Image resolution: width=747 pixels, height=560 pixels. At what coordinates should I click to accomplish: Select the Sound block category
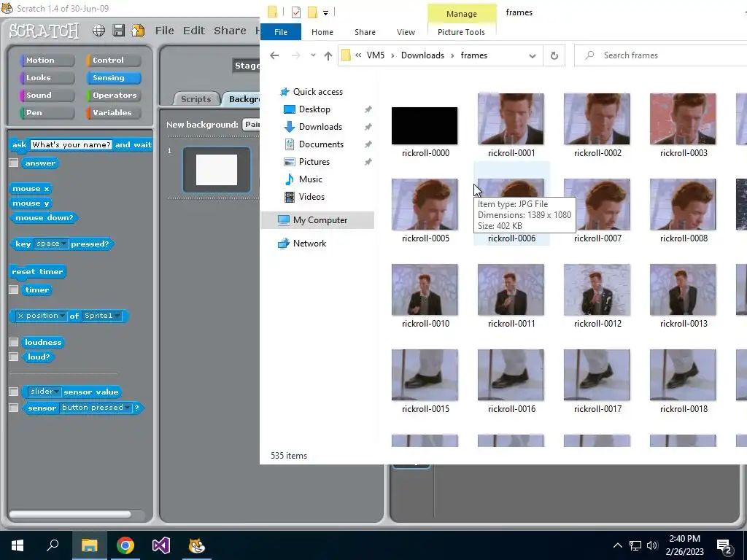coord(47,96)
